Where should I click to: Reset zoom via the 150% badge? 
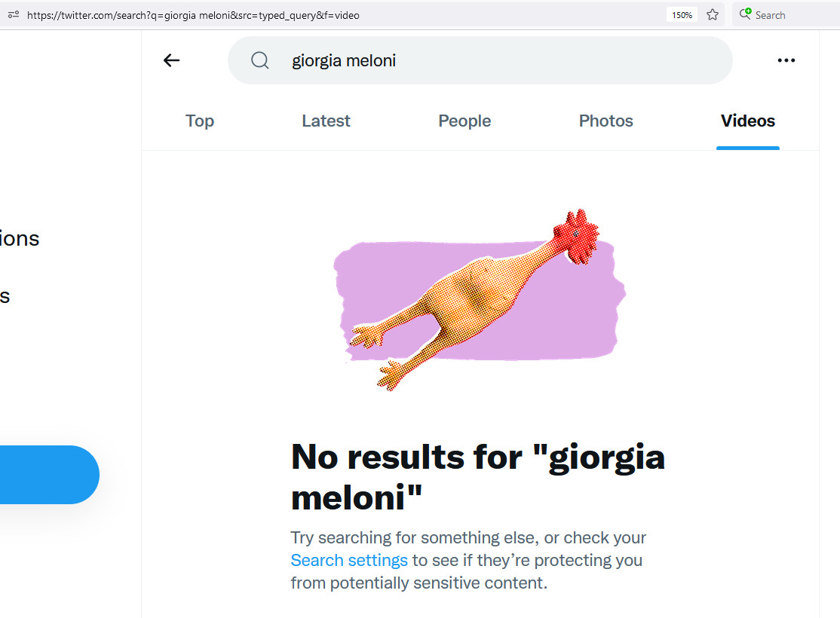click(x=682, y=14)
